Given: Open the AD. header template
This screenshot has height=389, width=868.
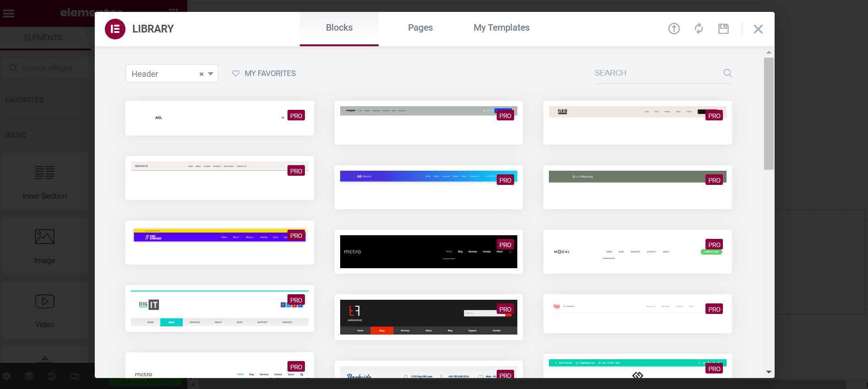Looking at the screenshot, I should (220, 118).
